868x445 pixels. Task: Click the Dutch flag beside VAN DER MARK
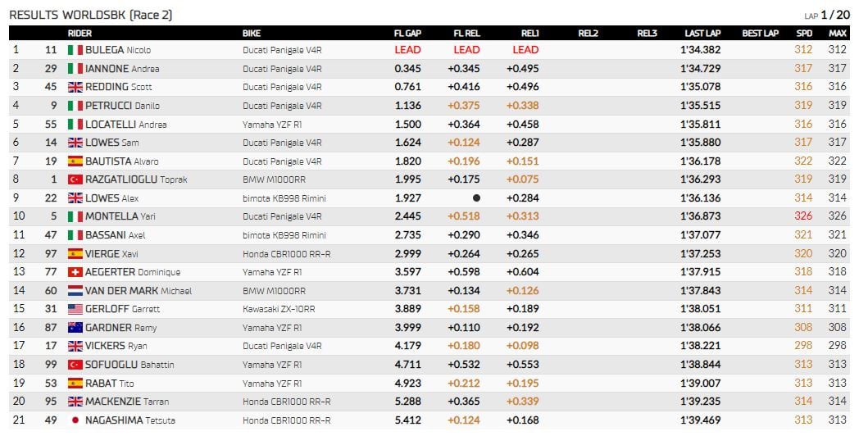[x=75, y=291]
